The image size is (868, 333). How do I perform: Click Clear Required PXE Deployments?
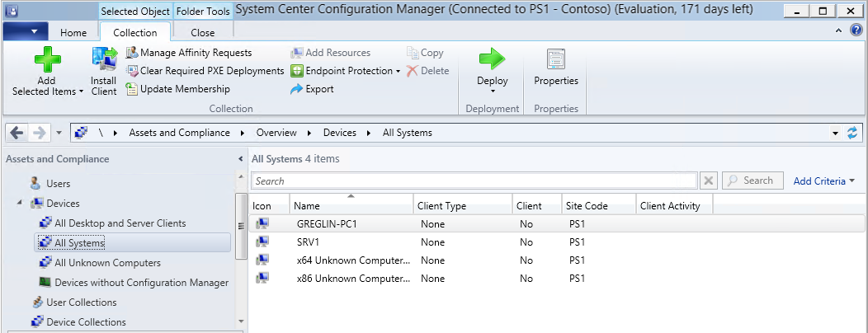coord(205,71)
